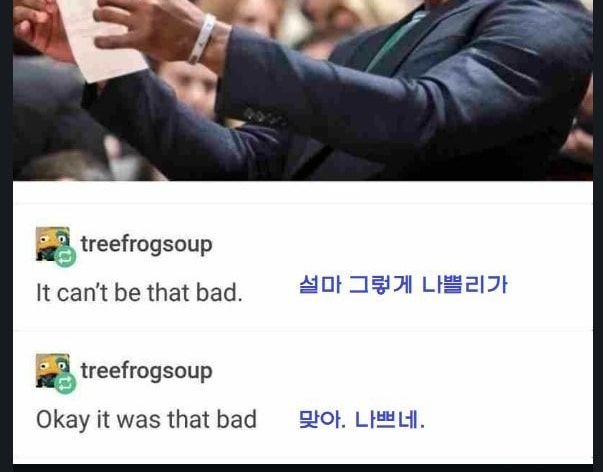Click the first treefrogsoup avatar image
This screenshot has width=603, height=472.
53,244
